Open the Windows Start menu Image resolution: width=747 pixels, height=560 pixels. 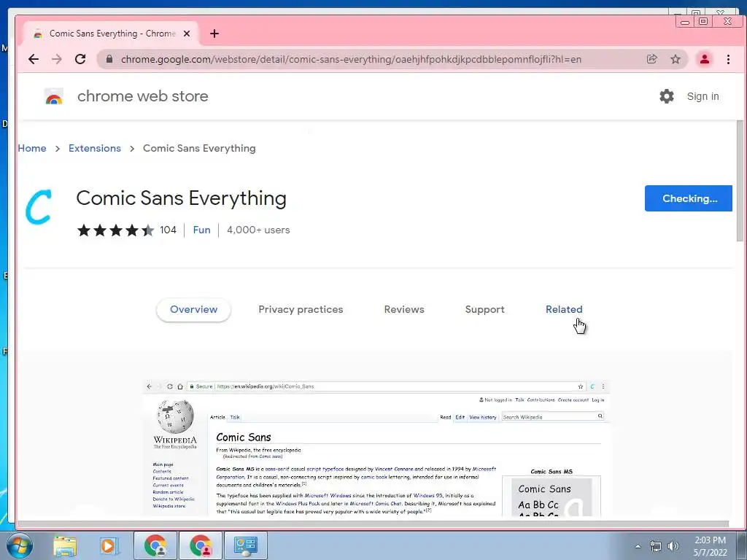pyautogui.click(x=19, y=545)
